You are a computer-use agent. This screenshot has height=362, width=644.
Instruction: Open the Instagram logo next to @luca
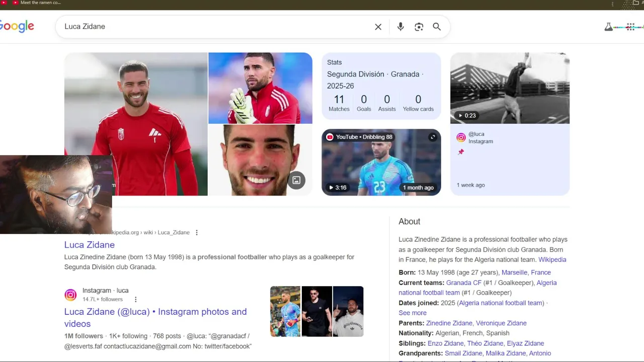pos(461,137)
